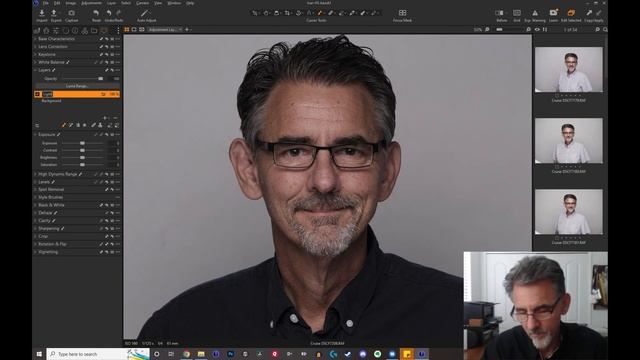Click the Export toolbar icon

pos(54,13)
